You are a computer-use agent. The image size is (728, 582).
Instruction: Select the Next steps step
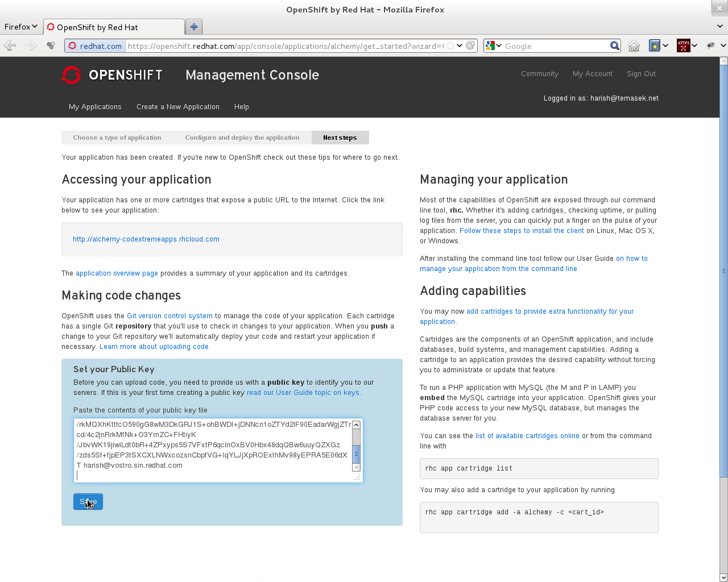click(x=340, y=138)
